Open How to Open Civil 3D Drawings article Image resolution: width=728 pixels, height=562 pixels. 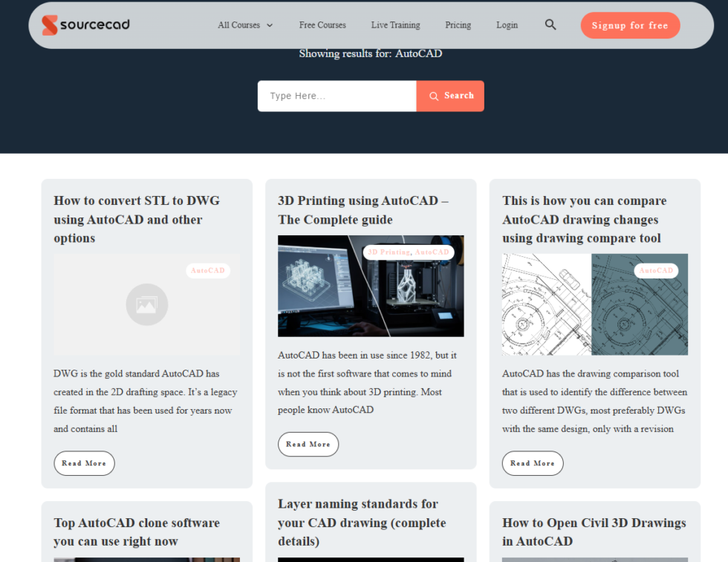click(x=594, y=532)
